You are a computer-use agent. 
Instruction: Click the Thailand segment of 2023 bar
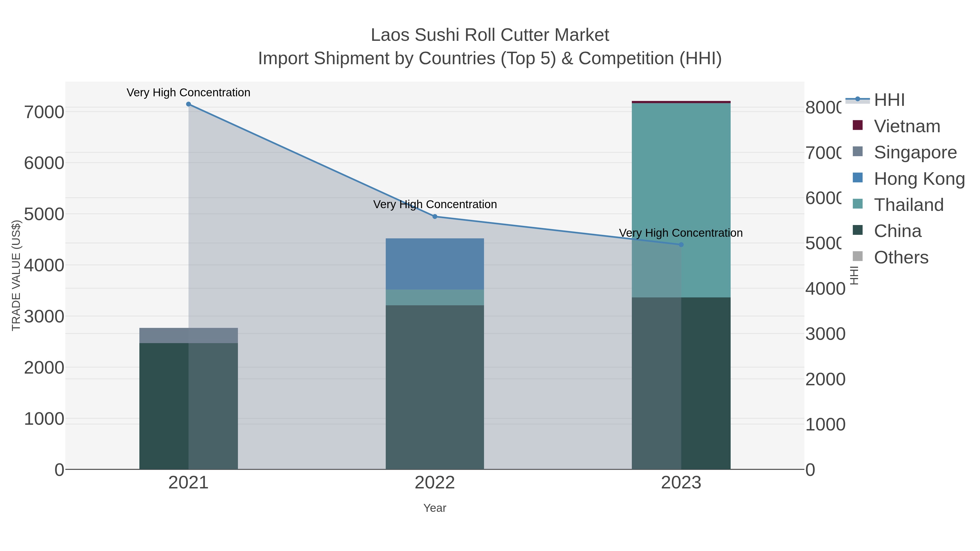[681, 200]
